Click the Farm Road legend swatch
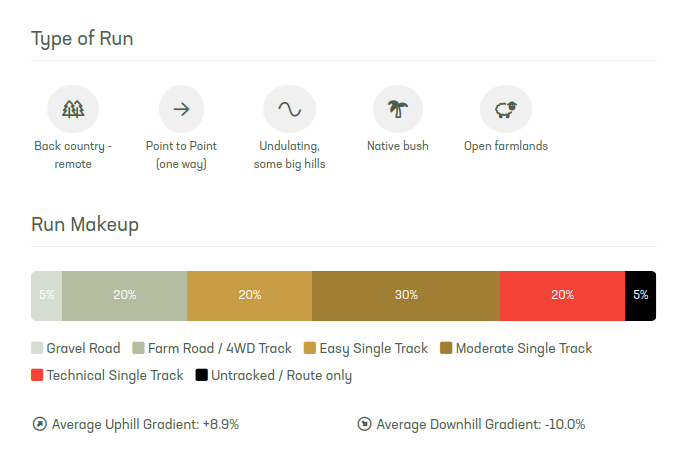690x460 pixels. click(x=138, y=348)
